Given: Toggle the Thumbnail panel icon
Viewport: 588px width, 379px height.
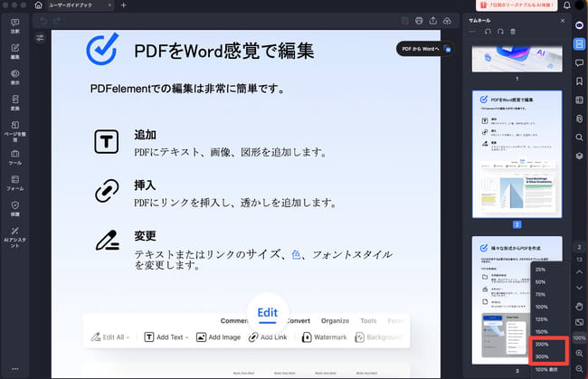Looking at the screenshot, I should [579, 43].
